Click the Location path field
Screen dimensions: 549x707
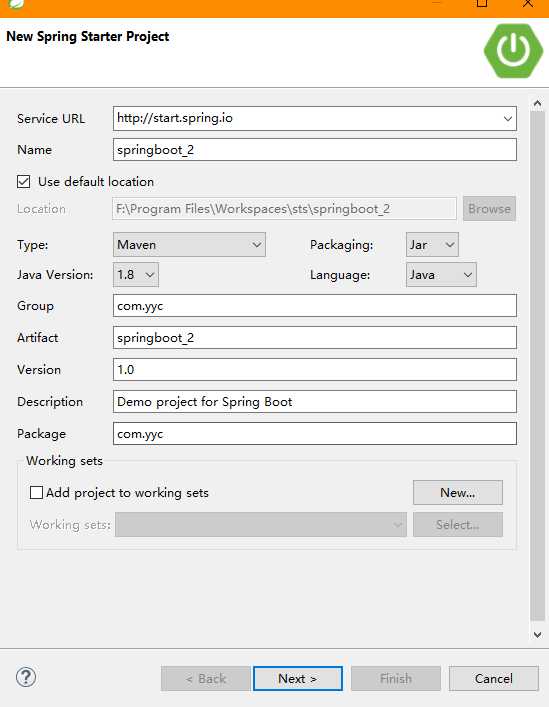(284, 209)
